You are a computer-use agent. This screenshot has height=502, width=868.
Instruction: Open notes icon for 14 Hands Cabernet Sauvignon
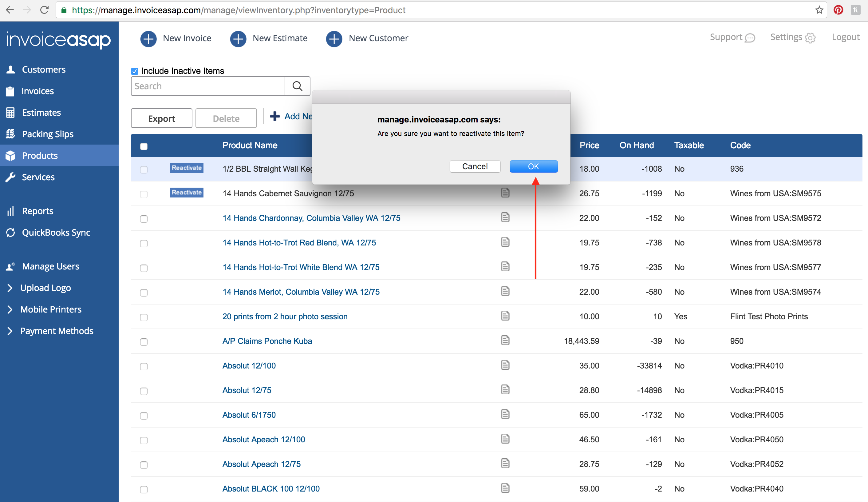[505, 193]
